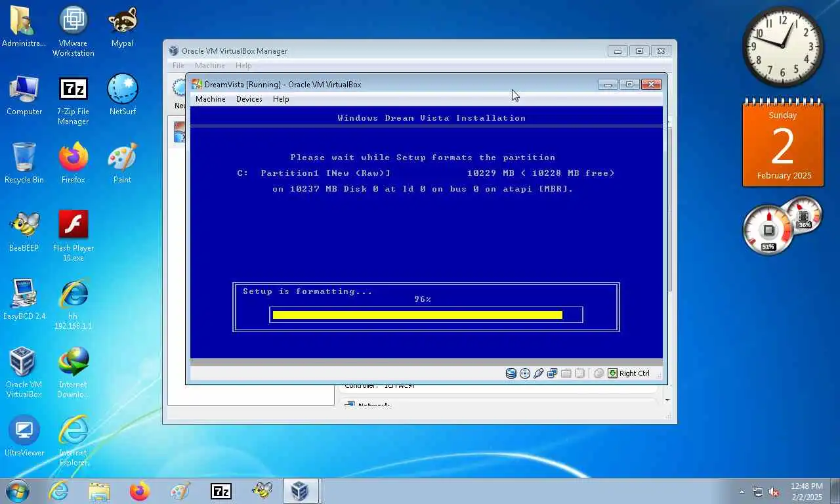This screenshot has width=840, height=504.
Task: Maximize the DreamVista VM window
Action: (629, 84)
